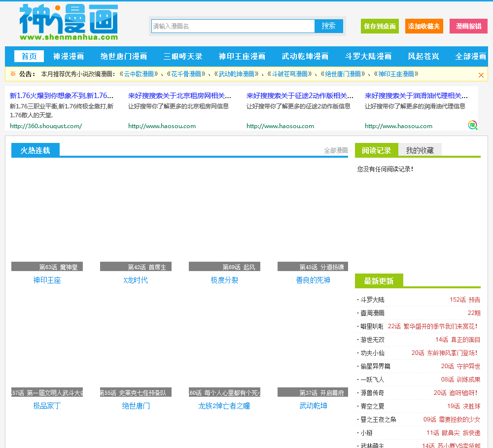This screenshot has height=448, width=493.
Task: Click the pink 漫画报错 button
Action: tap(468, 26)
